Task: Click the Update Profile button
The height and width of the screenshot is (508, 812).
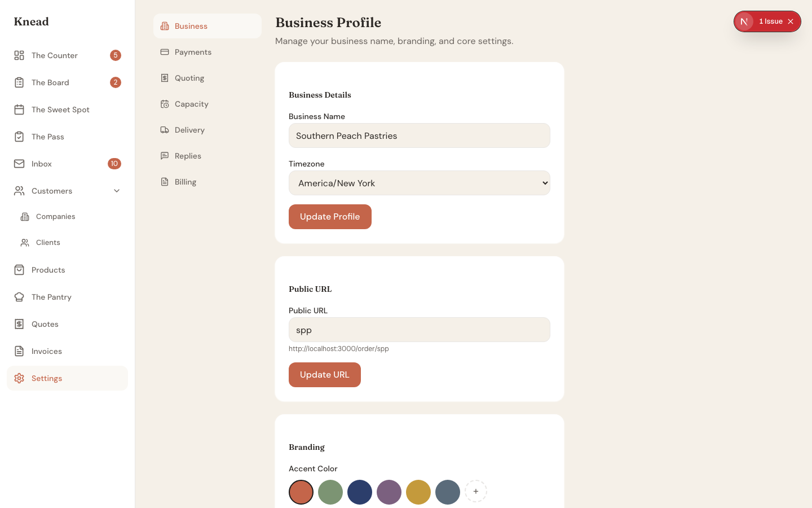Action: [x=330, y=217]
